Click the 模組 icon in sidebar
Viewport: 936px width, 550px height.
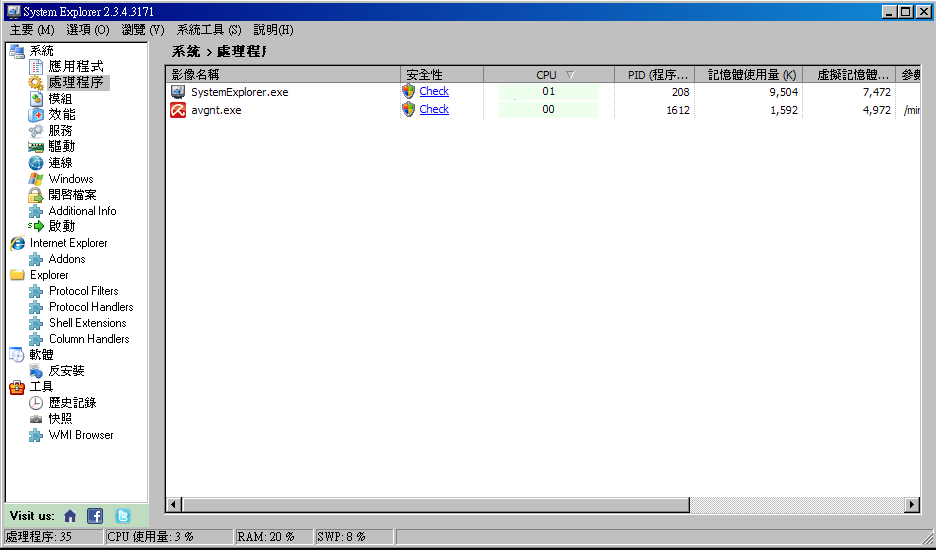[36, 99]
